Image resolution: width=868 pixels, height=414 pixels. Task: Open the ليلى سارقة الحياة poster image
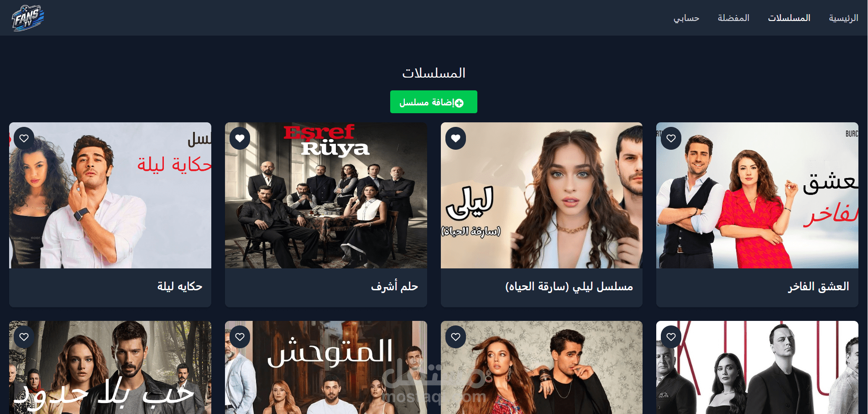pos(542,195)
